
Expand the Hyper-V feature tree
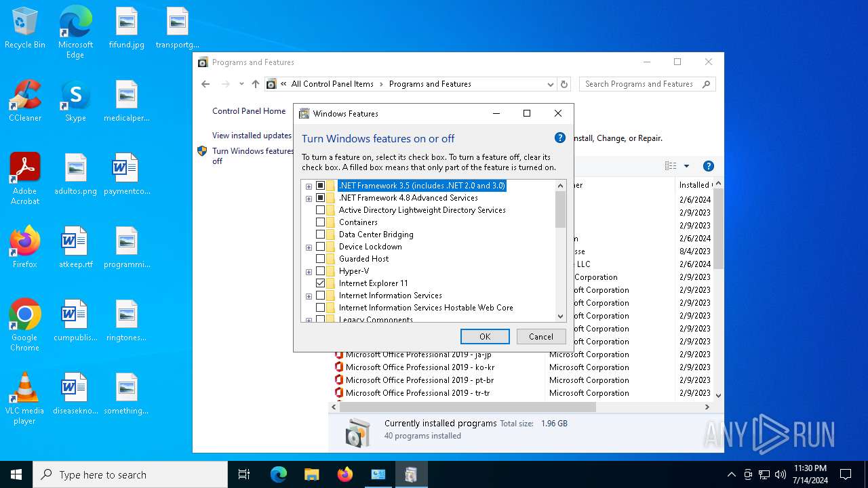coord(309,271)
